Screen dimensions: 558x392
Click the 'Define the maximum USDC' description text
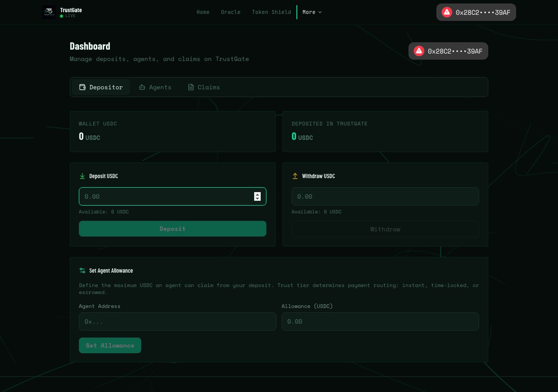279,289
